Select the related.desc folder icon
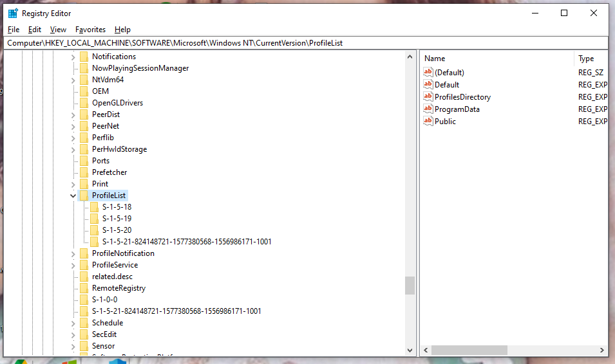 pyautogui.click(x=84, y=277)
